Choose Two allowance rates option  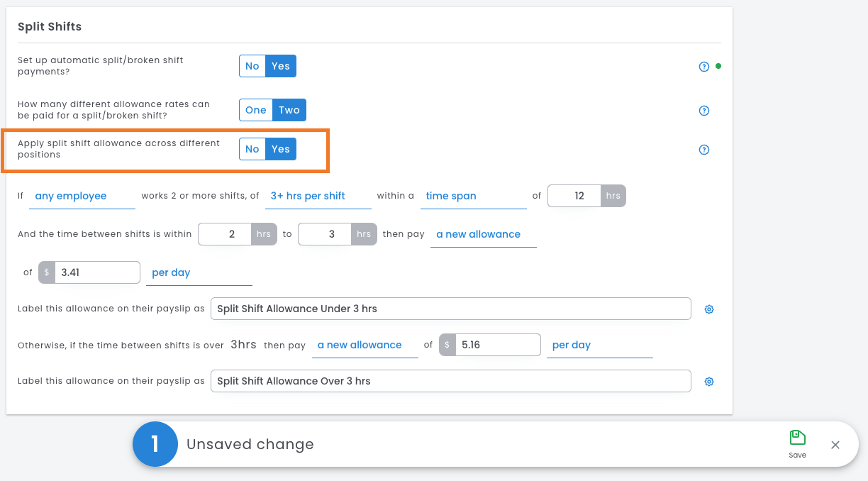point(289,110)
